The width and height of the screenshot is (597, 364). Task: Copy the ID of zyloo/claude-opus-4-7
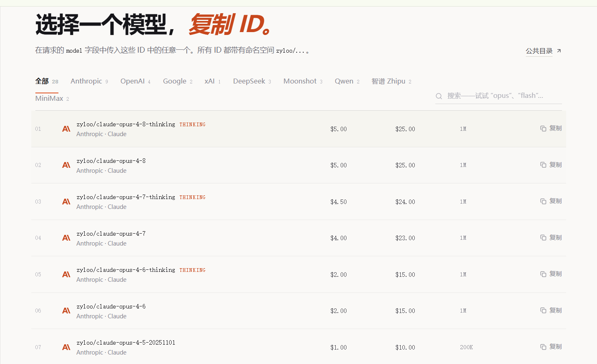[551, 238]
